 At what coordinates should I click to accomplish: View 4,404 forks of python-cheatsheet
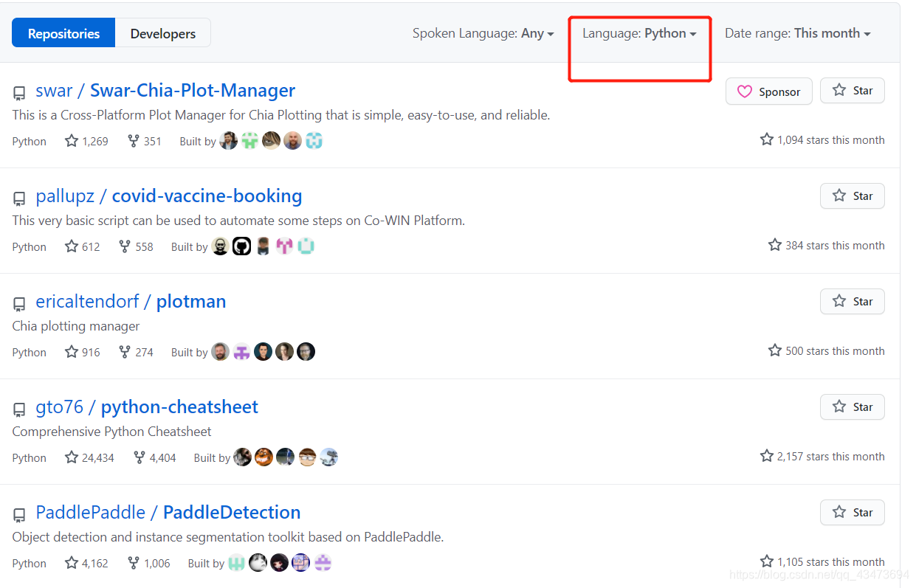coord(154,457)
